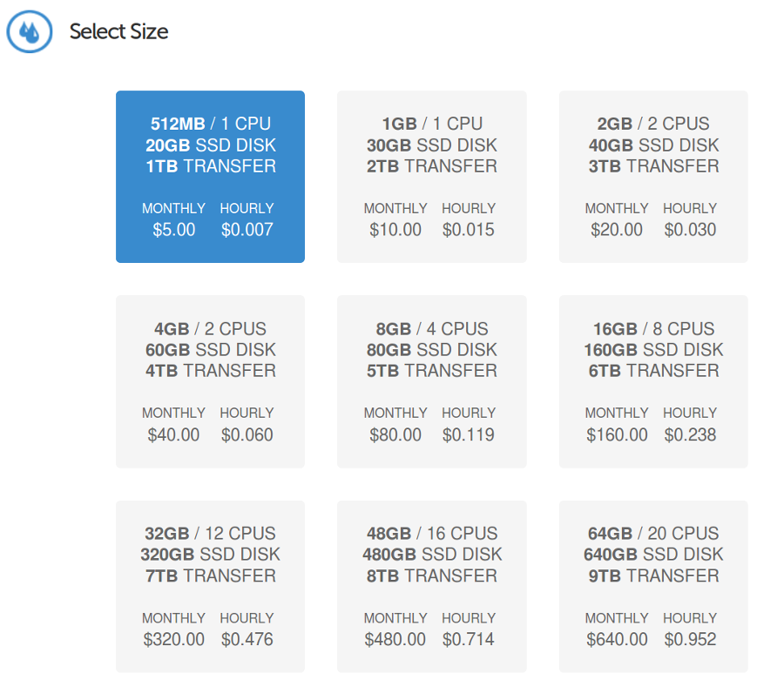This screenshot has height=700, width=784.
Task: Click the water droplets icon beside Select Size
Action: [x=29, y=31]
